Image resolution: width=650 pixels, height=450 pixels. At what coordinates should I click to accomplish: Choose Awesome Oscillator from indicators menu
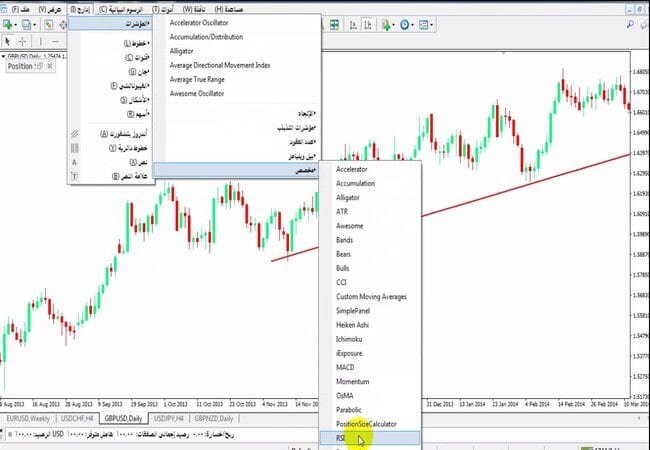[x=196, y=93]
